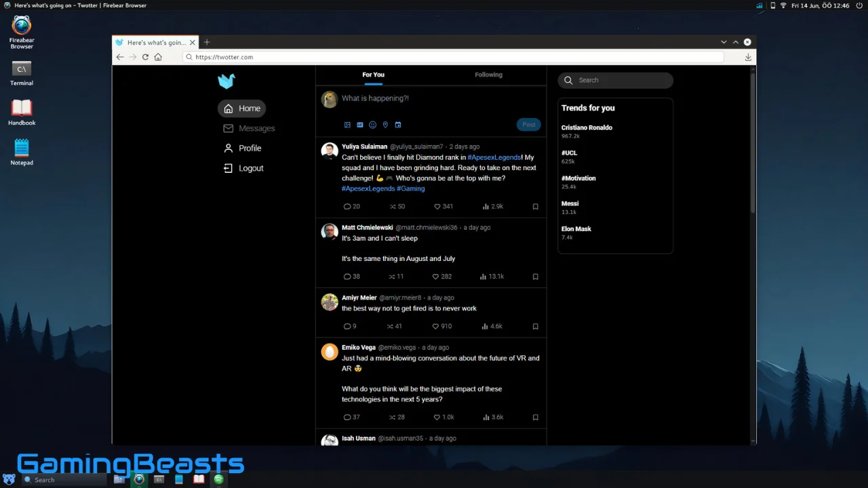Click the browser back arrow
The width and height of the screenshot is (868, 488).
coord(120,57)
